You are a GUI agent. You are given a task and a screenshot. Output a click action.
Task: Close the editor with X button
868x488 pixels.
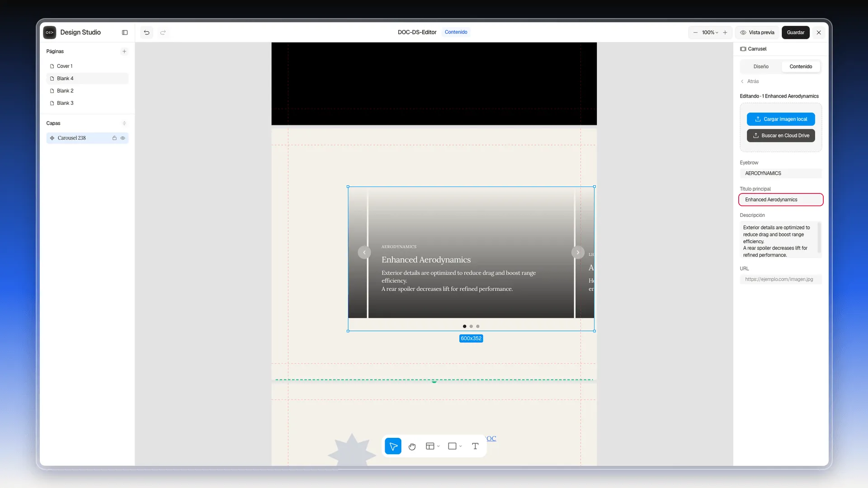point(819,33)
